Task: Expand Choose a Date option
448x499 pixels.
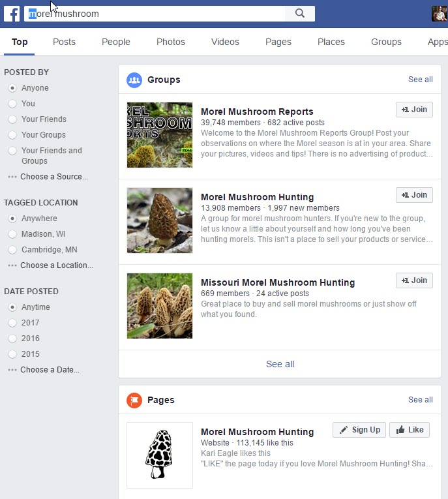Action: [44, 370]
